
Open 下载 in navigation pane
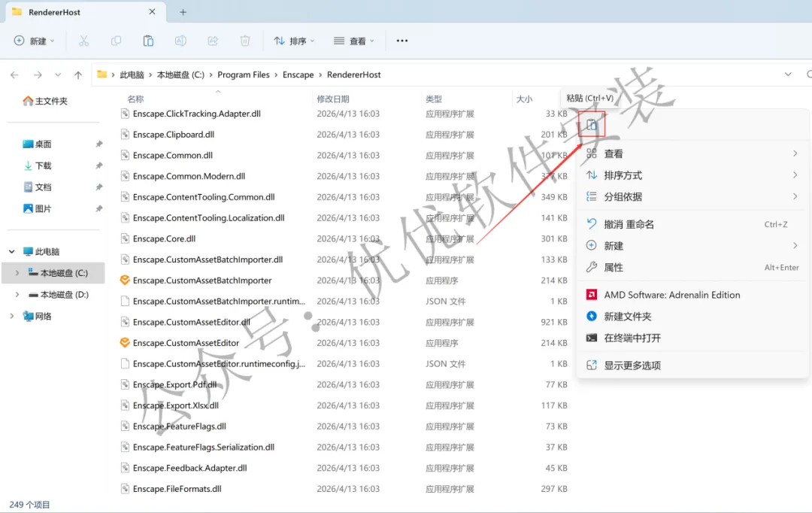tap(37, 165)
